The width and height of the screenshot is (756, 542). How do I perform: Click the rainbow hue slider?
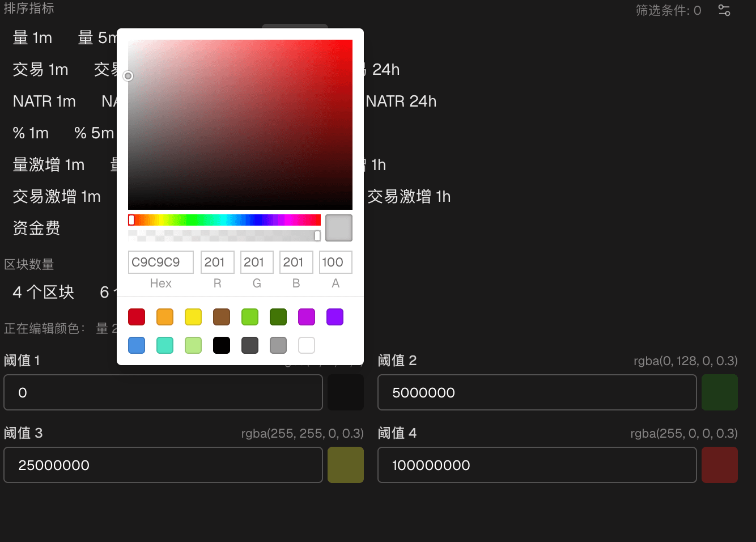224,220
